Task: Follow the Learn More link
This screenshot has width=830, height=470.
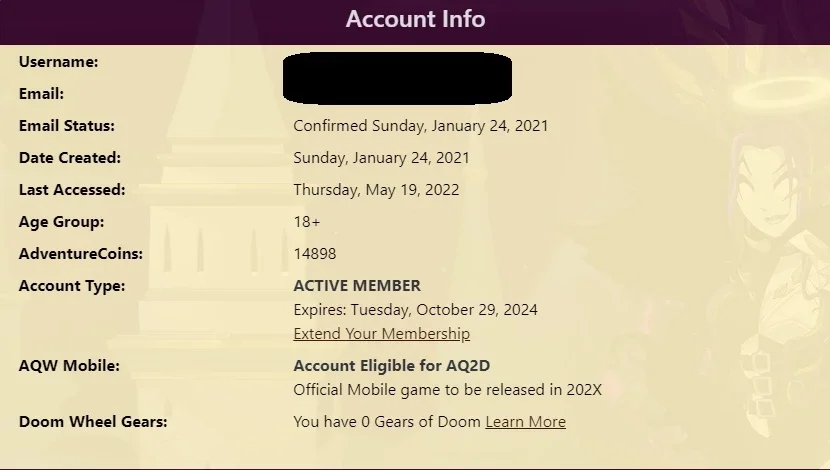Action: (526, 422)
